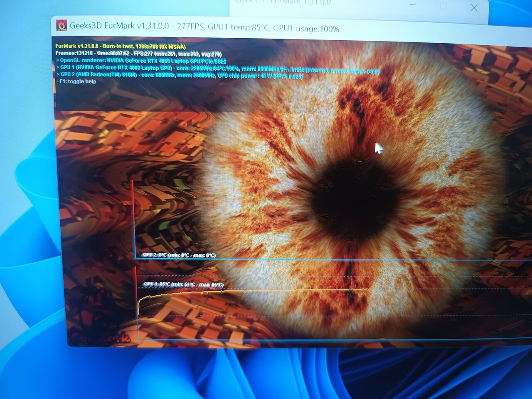Image resolution: width=532 pixels, height=399 pixels.
Task: Click the "F1: toggle help" text
Action: point(77,81)
